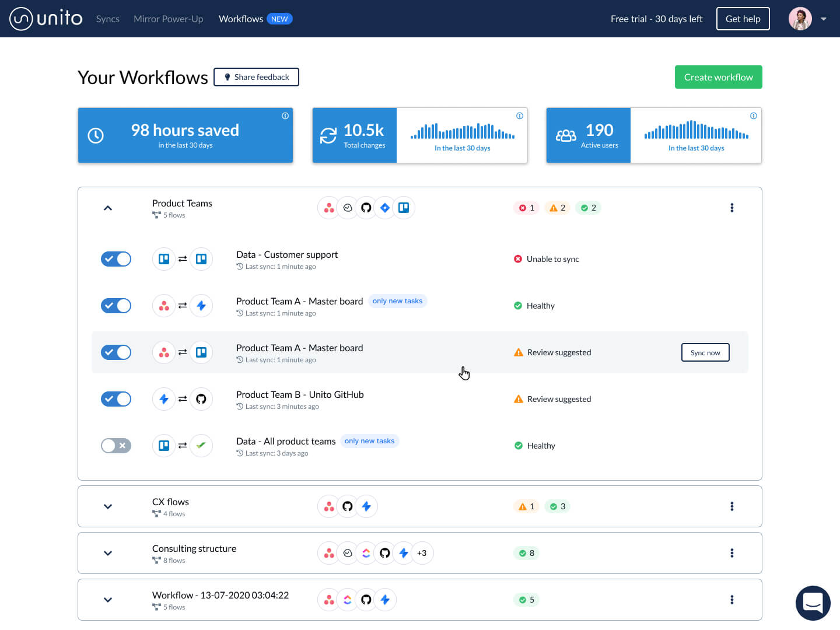The height and width of the screenshot is (630, 840).
Task: Click the Total changes bar chart
Action: [463, 131]
